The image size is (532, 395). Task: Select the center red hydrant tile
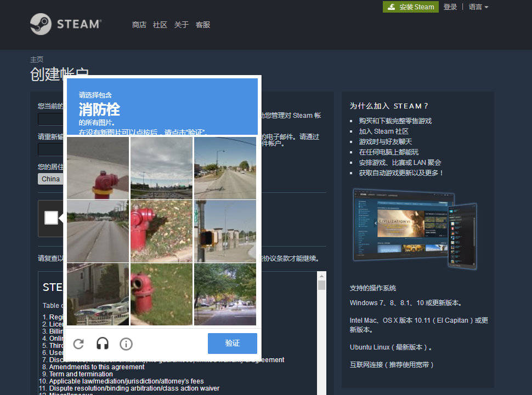[x=161, y=230]
